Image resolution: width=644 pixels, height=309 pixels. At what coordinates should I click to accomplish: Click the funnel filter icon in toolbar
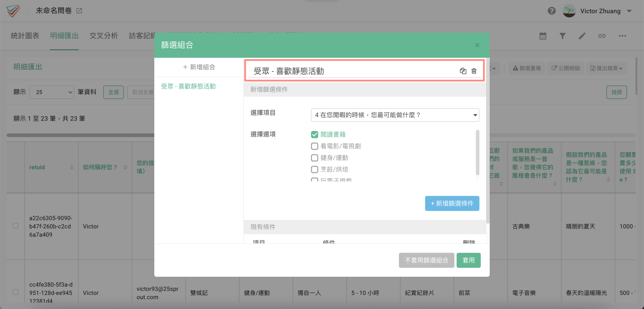(x=563, y=36)
